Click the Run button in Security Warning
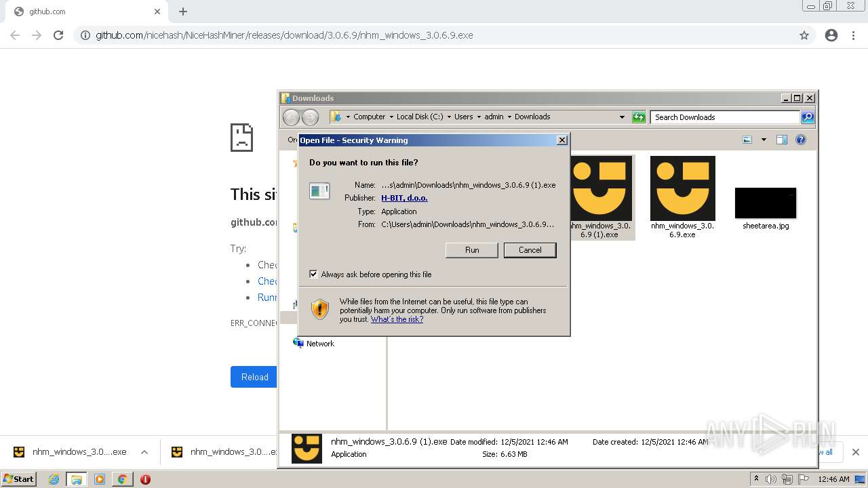 click(472, 250)
